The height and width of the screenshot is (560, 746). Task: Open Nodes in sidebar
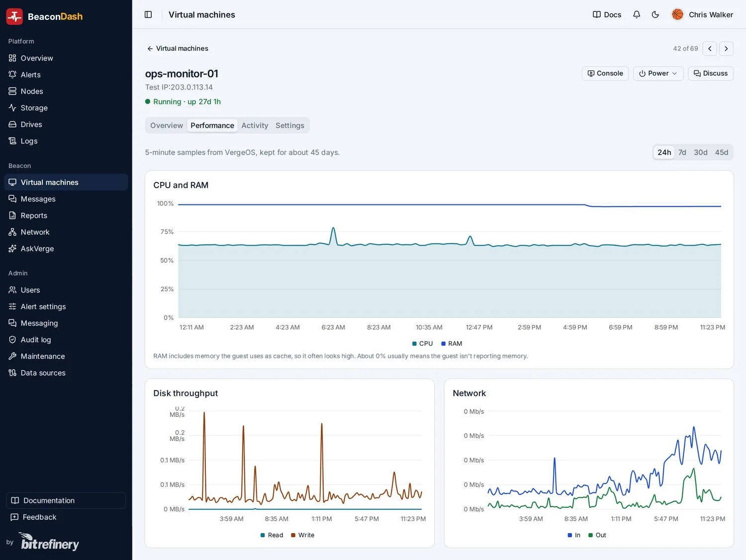[66, 91]
